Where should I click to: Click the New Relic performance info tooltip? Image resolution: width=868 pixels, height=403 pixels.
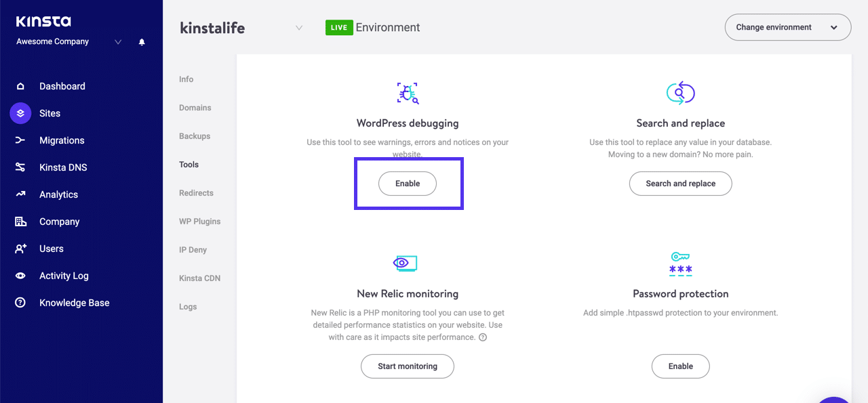[x=481, y=337]
